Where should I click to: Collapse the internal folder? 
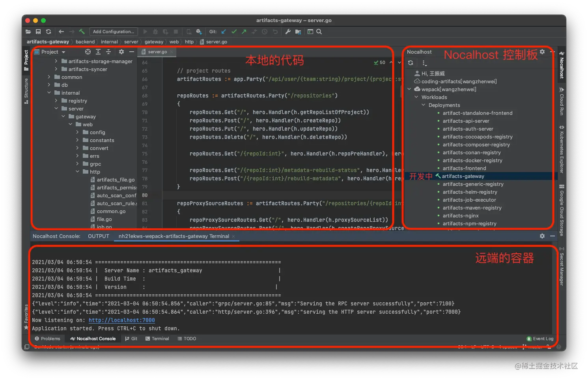pos(49,93)
